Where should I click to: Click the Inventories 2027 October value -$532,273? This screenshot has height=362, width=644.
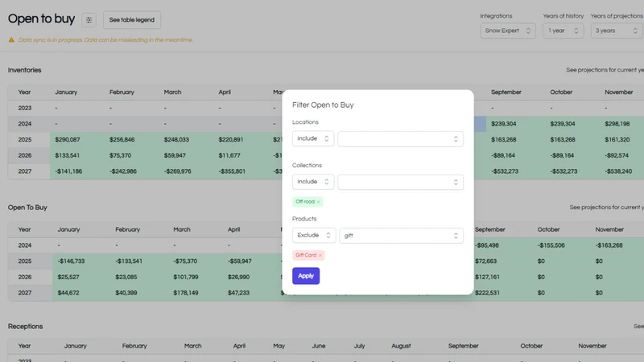[564, 171]
